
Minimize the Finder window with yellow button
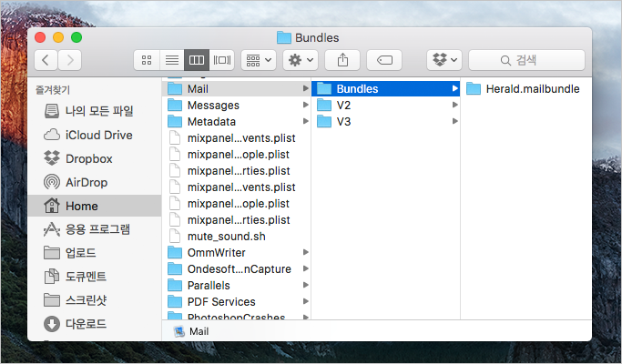coord(58,37)
